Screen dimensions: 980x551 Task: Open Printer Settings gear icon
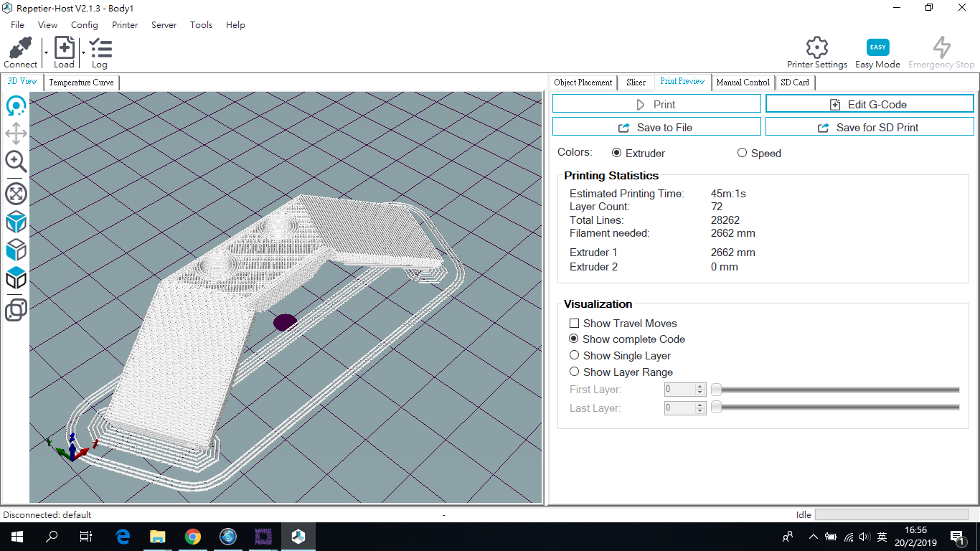coord(817,47)
